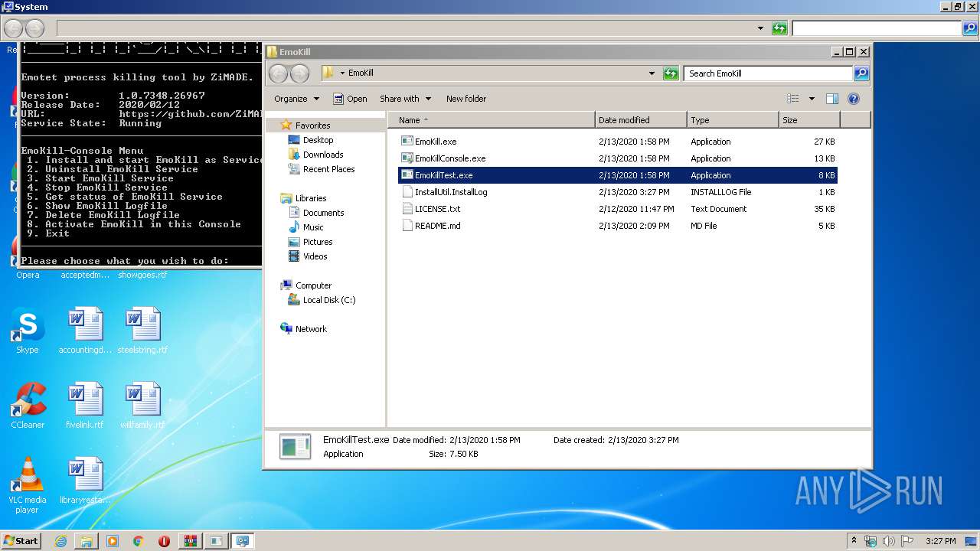Open Opera from the taskbar
This screenshot has width=980, height=551.
[x=164, y=541]
